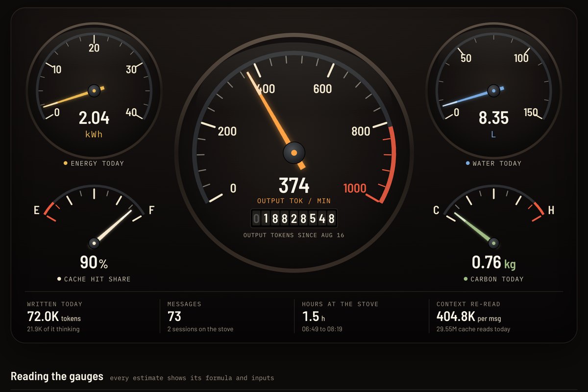This screenshot has height=392, width=588.
Task: Click the 72.0K tokens written today stat
Action: (x=54, y=317)
